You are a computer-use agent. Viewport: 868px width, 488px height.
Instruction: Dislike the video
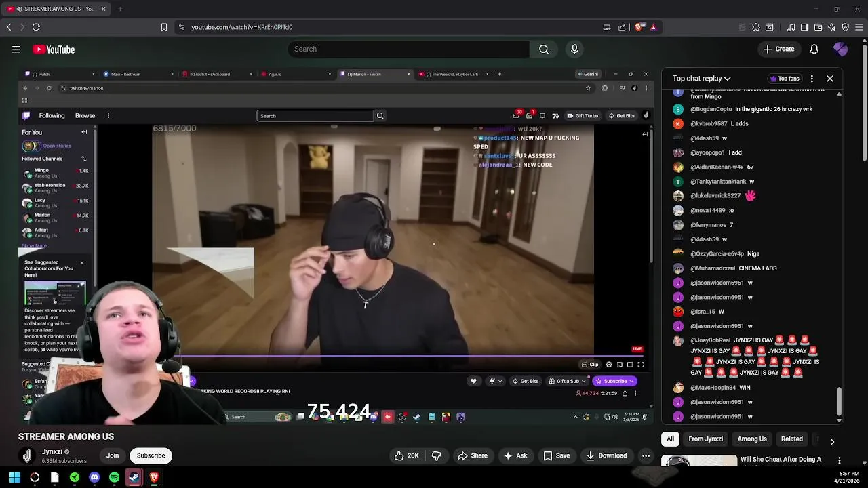436,455
